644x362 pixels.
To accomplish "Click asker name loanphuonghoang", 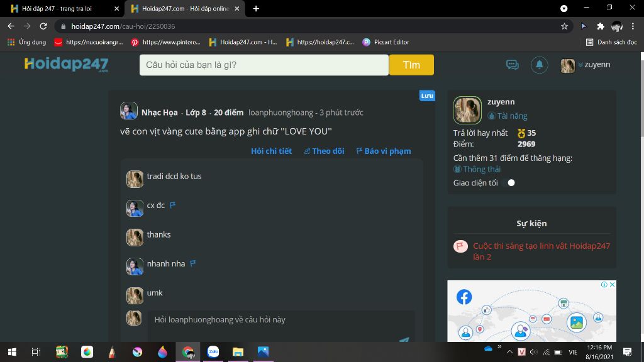I will (x=280, y=112).
